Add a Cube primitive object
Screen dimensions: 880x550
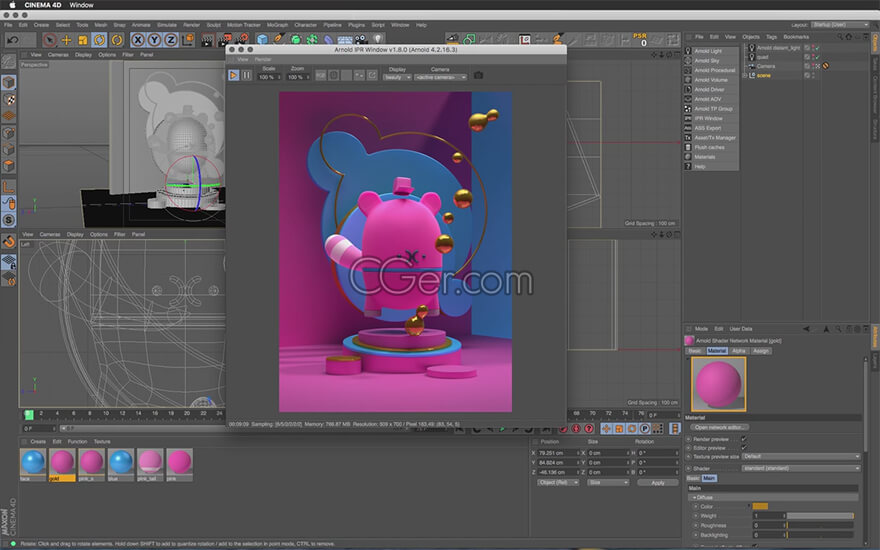tap(262, 39)
